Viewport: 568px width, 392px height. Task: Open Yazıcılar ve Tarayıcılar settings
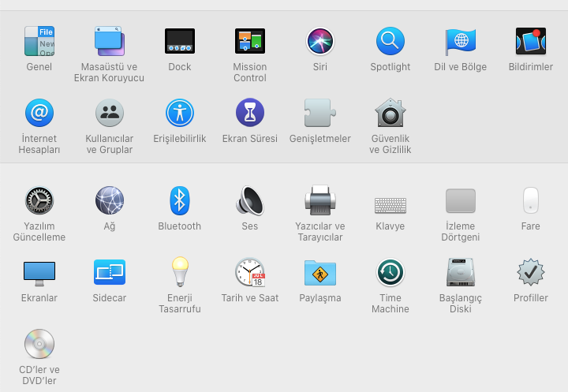pyautogui.click(x=320, y=200)
